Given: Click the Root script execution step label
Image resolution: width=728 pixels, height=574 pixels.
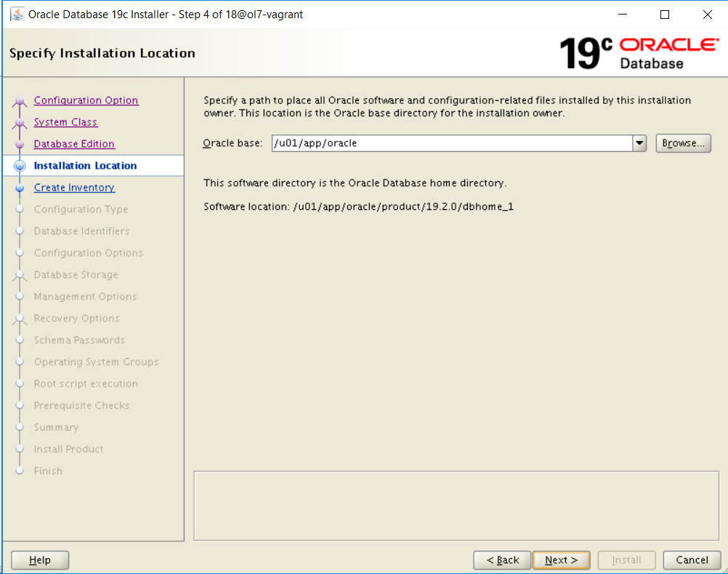Looking at the screenshot, I should pos(86,384).
